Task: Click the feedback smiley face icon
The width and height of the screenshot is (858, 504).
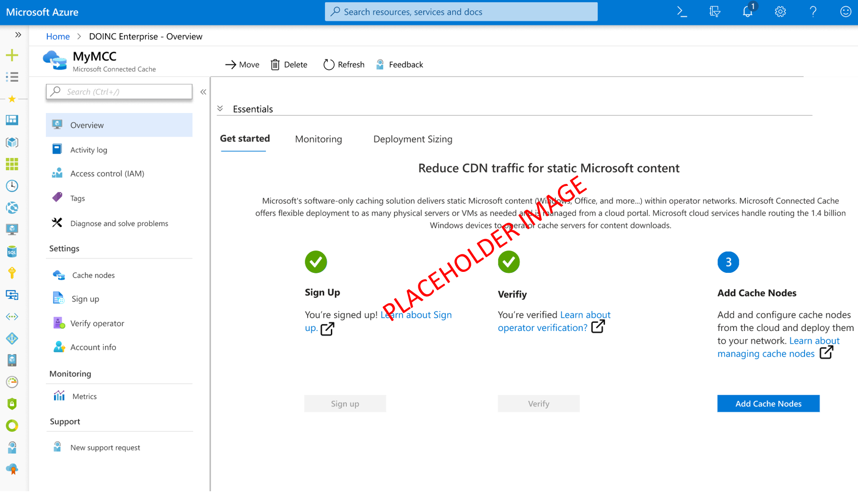Action: coord(846,12)
